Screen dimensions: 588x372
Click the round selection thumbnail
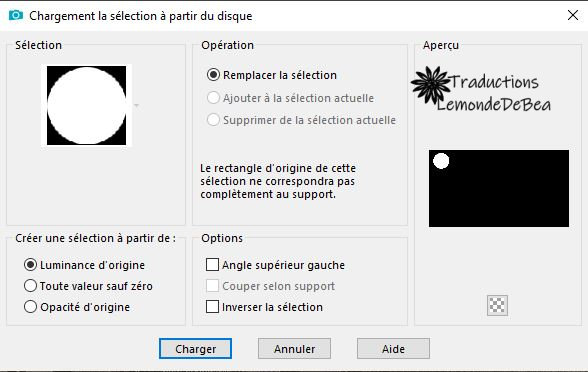point(87,105)
